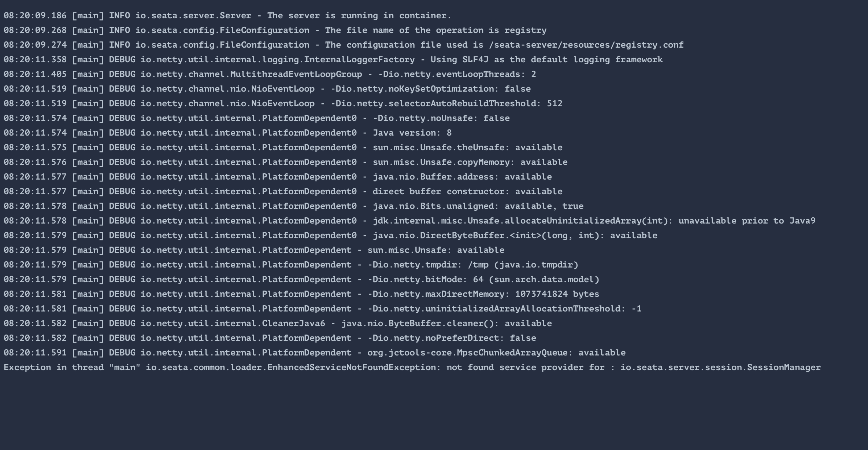868x450 pixels.
Task: Click the CleanerJava6 ByteBuffer.cleaner() line
Action: pos(278,323)
